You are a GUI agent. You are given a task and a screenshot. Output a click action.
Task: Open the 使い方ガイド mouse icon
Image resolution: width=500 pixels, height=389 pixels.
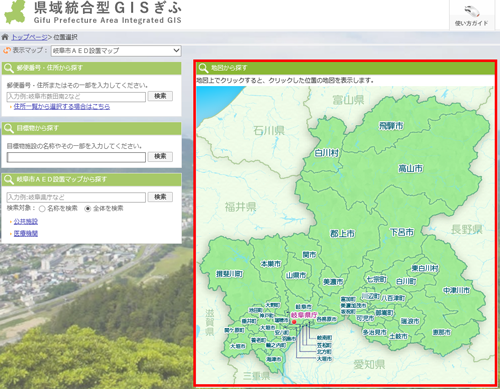[472, 11]
